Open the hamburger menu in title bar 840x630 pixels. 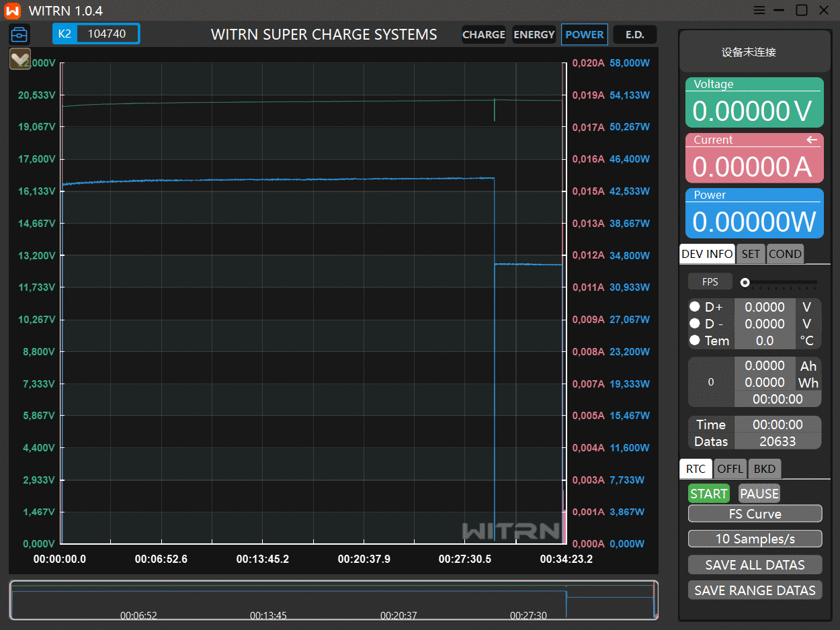point(759,10)
